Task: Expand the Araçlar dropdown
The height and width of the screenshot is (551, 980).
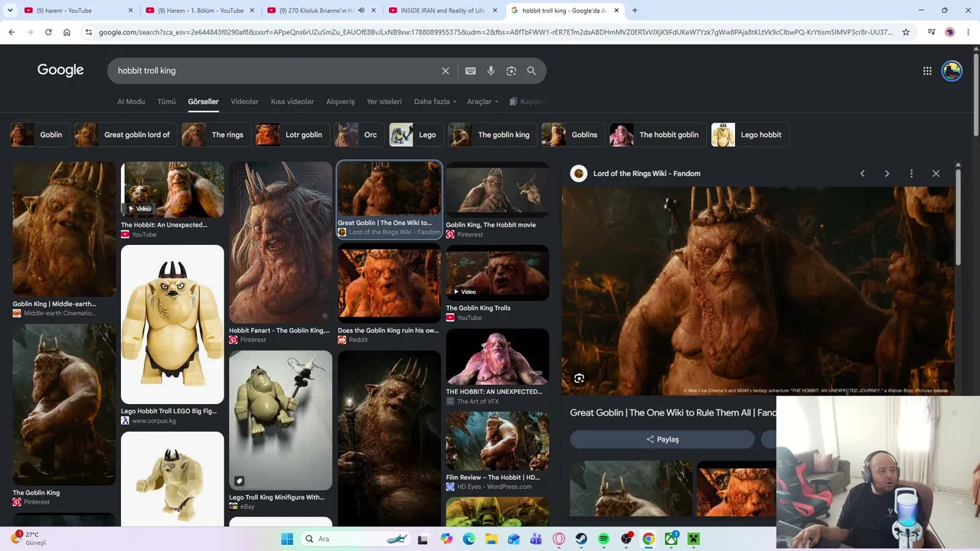Action: [482, 102]
